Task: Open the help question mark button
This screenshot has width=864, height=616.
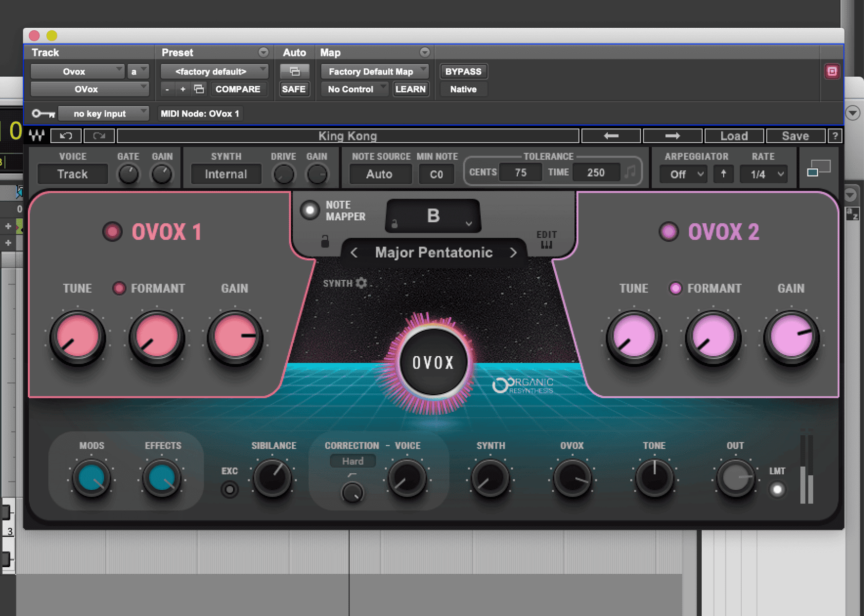Action: [x=835, y=136]
